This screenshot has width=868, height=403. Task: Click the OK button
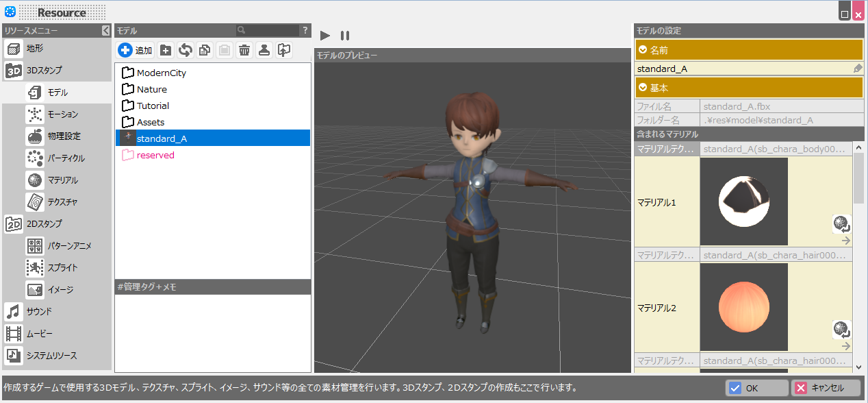pyautogui.click(x=756, y=388)
